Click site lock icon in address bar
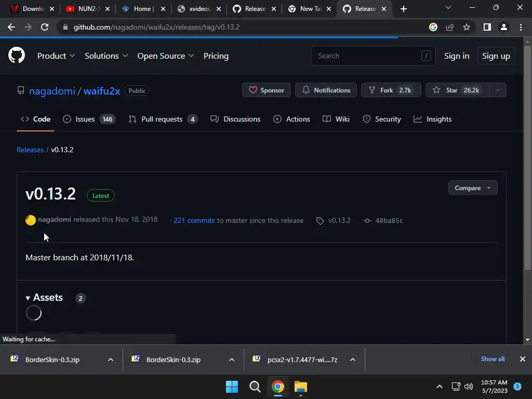532x399 pixels. pyautogui.click(x=65, y=27)
